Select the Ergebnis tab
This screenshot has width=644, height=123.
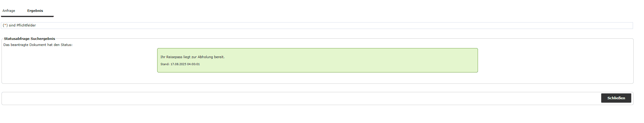(35, 11)
